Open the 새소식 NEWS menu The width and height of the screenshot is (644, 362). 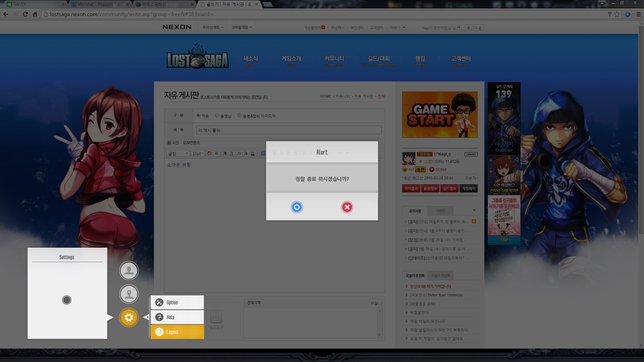click(x=251, y=60)
